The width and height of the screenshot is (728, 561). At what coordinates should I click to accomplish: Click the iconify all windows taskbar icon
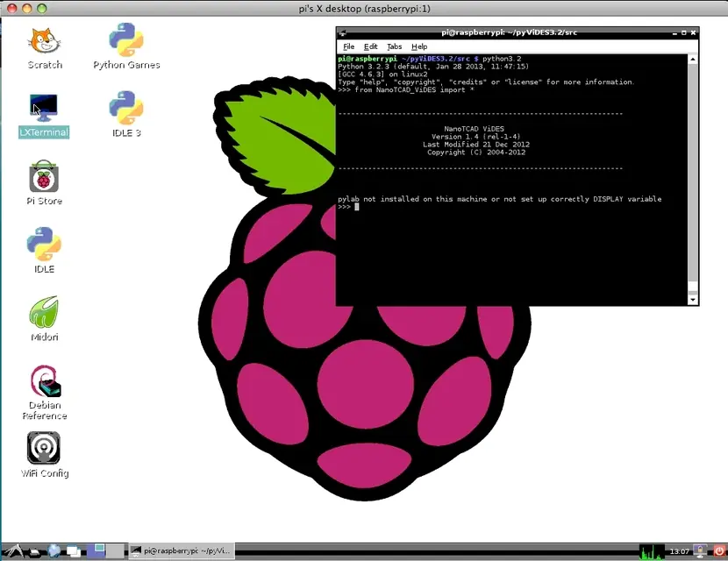74,551
